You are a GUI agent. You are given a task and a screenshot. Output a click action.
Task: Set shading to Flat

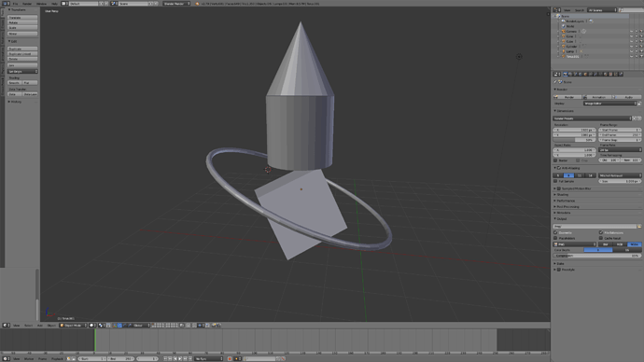(30, 83)
